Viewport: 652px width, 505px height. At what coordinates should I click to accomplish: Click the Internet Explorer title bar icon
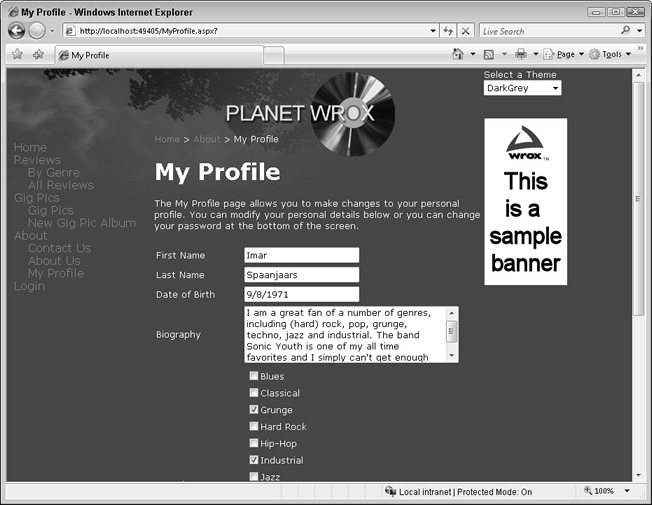pos(13,12)
